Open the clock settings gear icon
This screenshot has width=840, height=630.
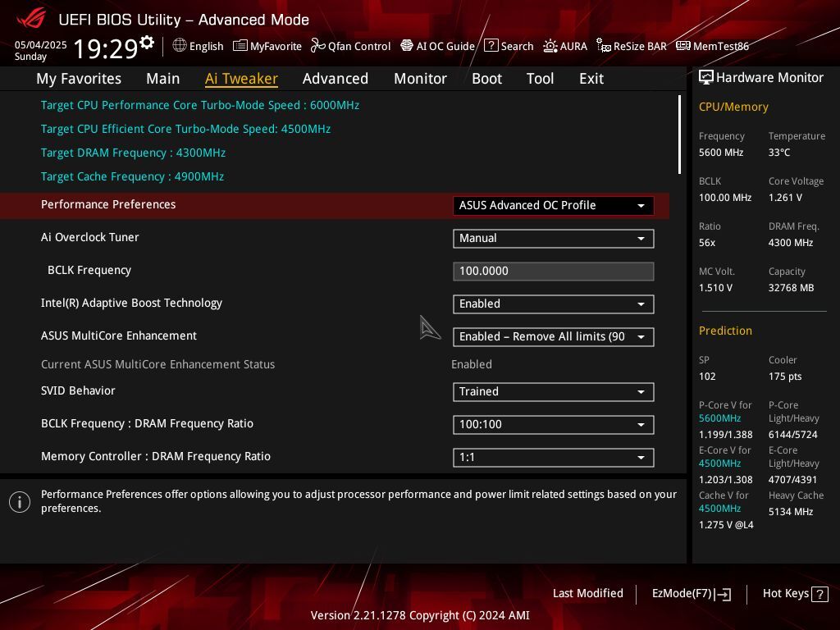coord(147,42)
